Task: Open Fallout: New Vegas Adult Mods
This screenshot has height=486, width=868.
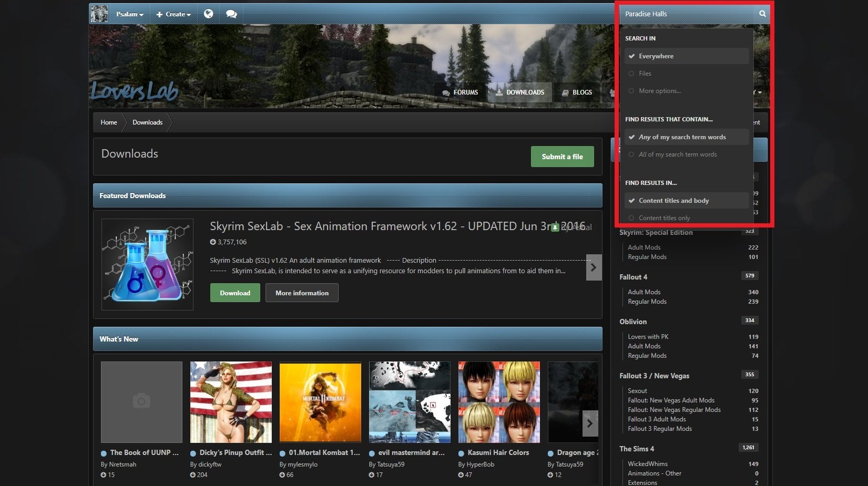Action: coord(671,400)
